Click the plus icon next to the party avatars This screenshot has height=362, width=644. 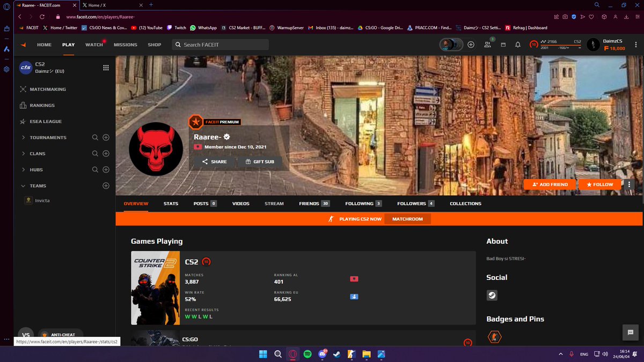[471, 45]
